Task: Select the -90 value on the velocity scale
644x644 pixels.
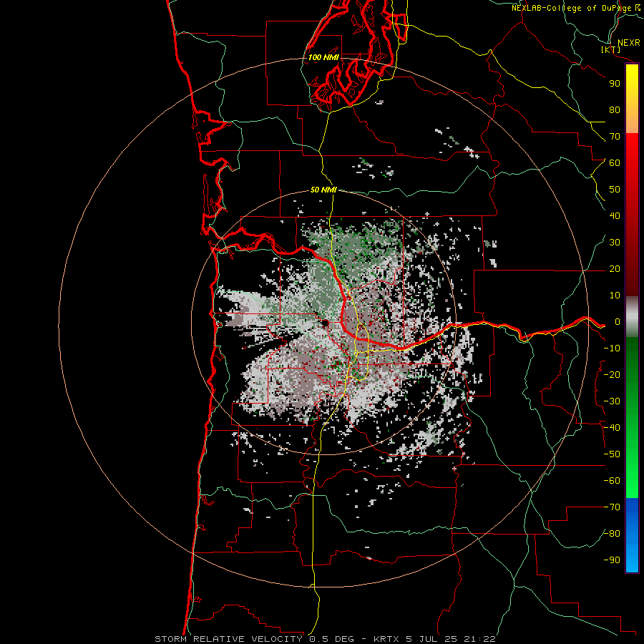Action: (612, 560)
